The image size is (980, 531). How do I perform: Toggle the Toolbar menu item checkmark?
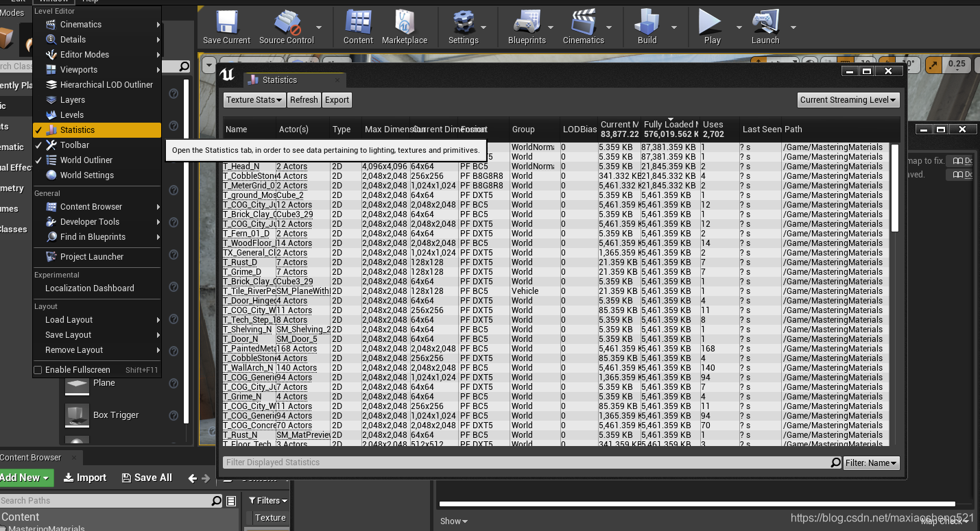tap(38, 145)
